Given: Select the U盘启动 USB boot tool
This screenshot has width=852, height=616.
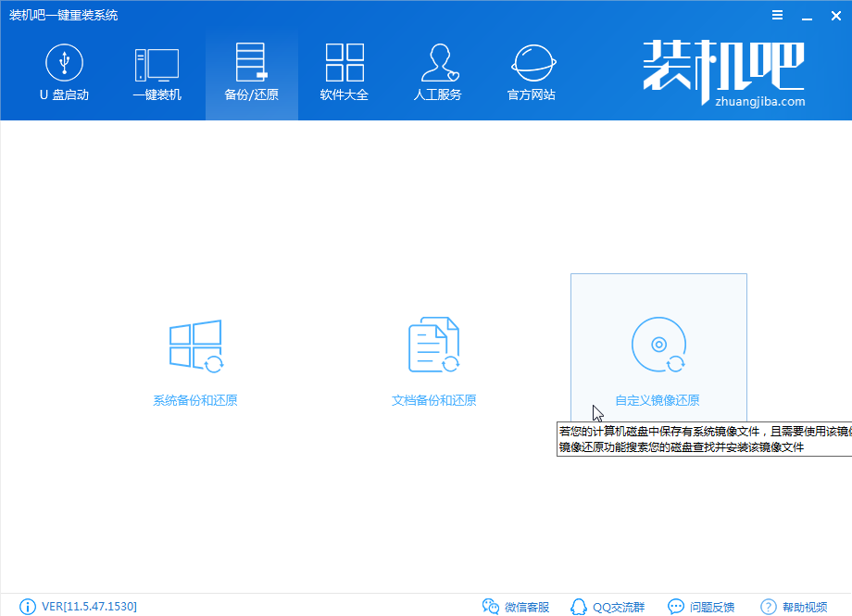Looking at the screenshot, I should click(63, 72).
